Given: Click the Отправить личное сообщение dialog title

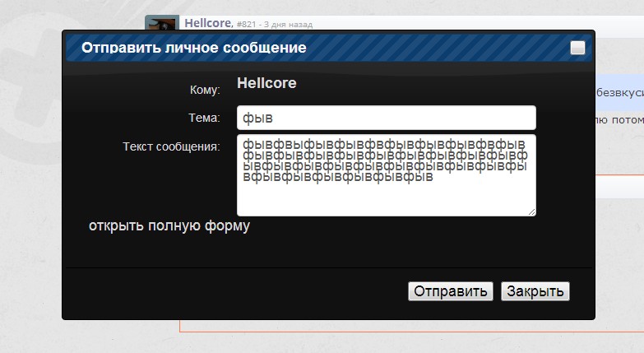Looking at the screenshot, I should click(x=194, y=48).
